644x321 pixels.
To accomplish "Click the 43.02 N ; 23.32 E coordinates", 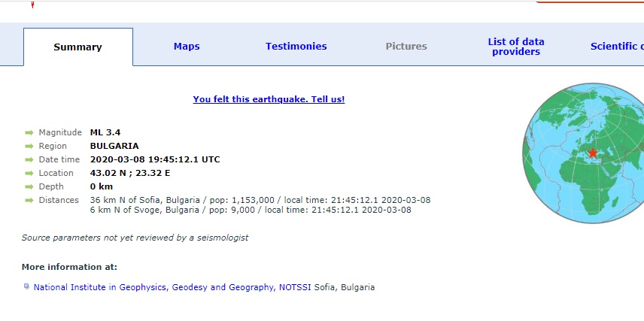I will pyautogui.click(x=130, y=174).
